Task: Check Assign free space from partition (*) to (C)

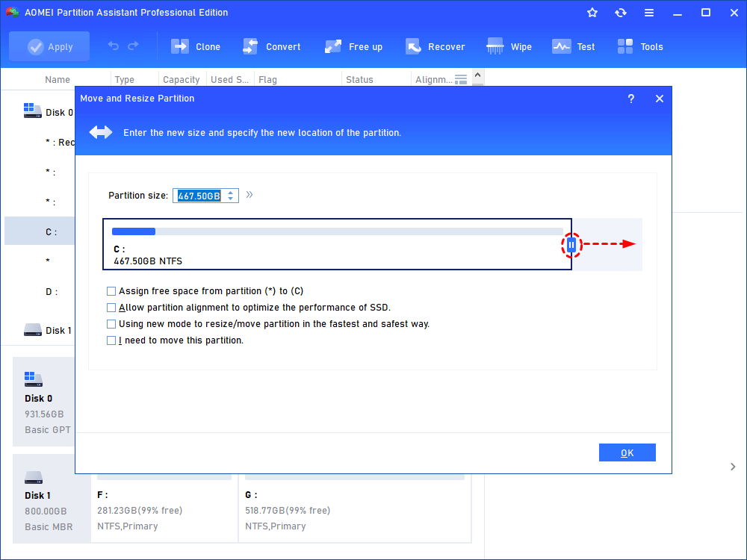Action: click(111, 291)
